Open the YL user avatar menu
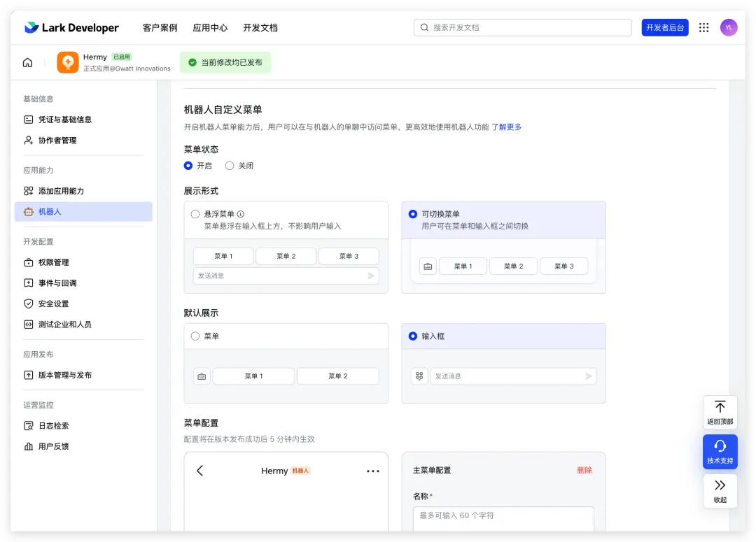The height and width of the screenshot is (542, 756). pos(729,27)
